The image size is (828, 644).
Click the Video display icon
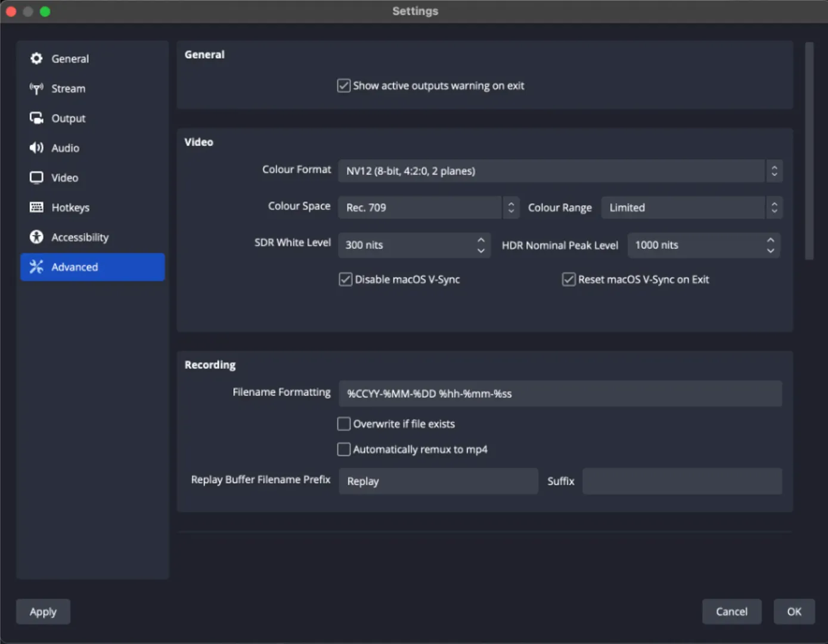(36, 178)
